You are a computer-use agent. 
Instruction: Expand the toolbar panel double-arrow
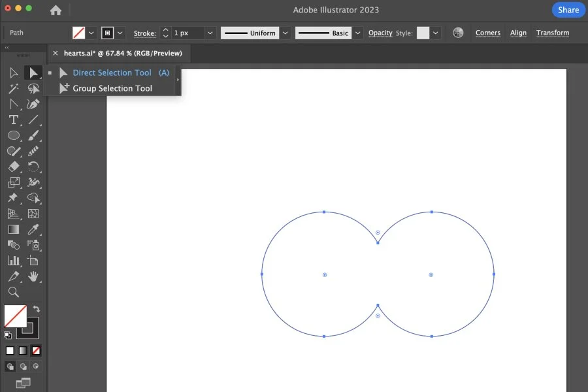pyautogui.click(x=7, y=48)
